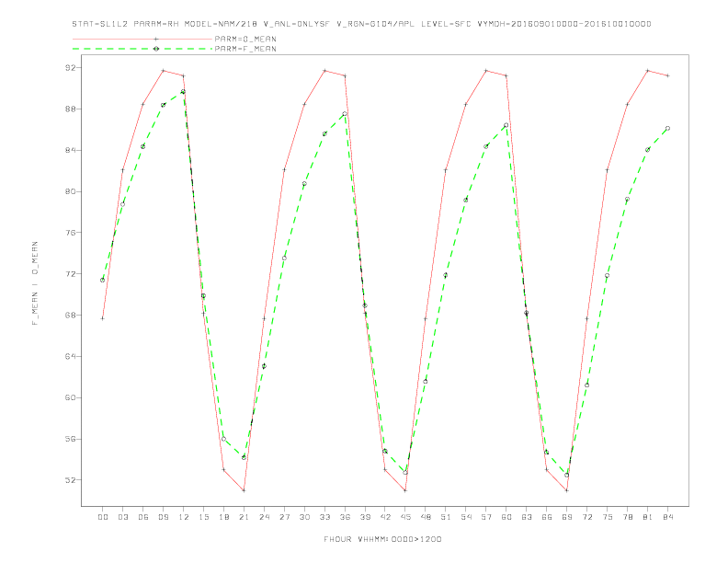Click the MODEL=NAM/218 title text
Screen dimensions: 728x563
click(x=221, y=24)
